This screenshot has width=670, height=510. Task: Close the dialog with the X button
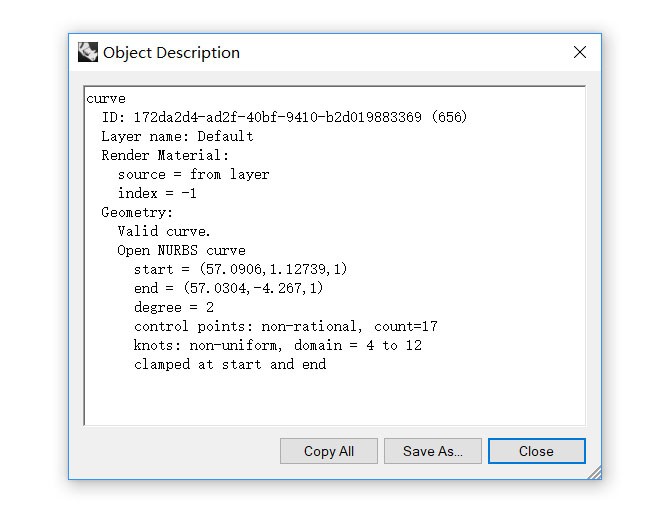click(x=580, y=52)
